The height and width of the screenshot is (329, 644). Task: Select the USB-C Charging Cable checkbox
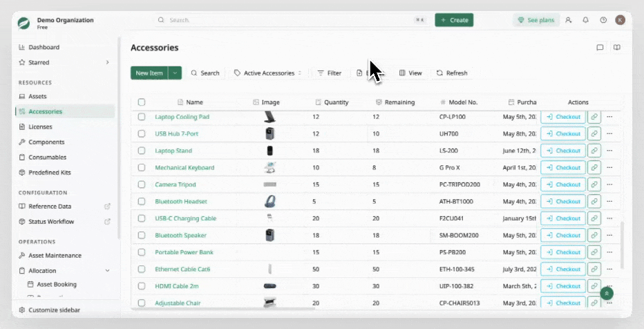(142, 218)
